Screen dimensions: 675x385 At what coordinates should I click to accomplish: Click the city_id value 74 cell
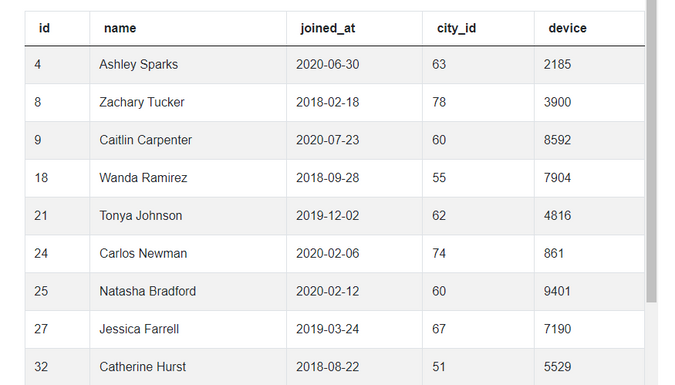click(x=478, y=254)
